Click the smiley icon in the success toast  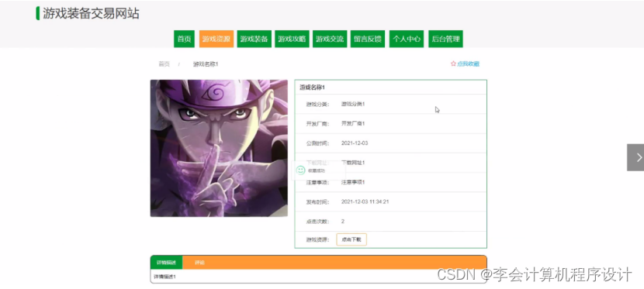300,170
